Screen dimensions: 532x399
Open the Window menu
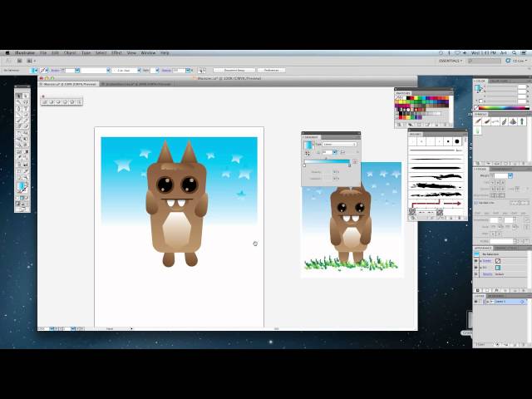pyautogui.click(x=148, y=53)
